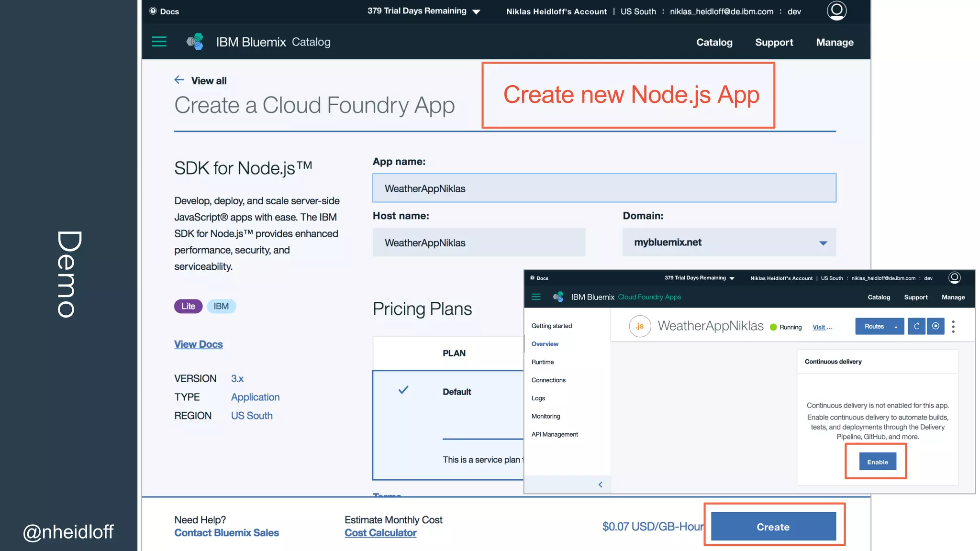Viewport: 980px width, 551px height.
Task: Open the Domain mybluemix.net dropdown
Action: click(x=729, y=242)
